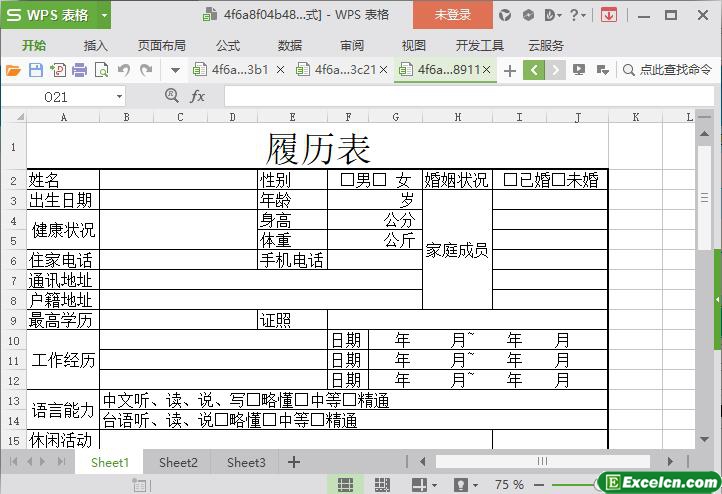Click the print preview icon
Screen dimensions: 722x494
pyautogui.click(x=101, y=70)
